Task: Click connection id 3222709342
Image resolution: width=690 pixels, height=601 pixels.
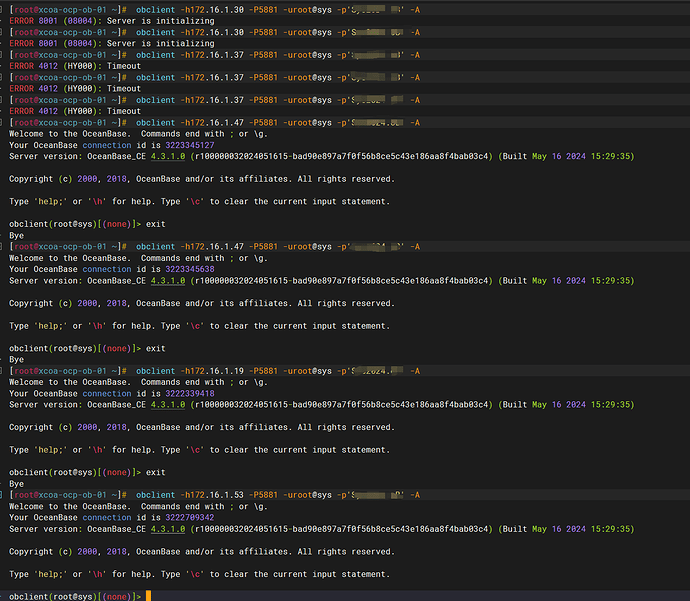Action: [x=190, y=518]
